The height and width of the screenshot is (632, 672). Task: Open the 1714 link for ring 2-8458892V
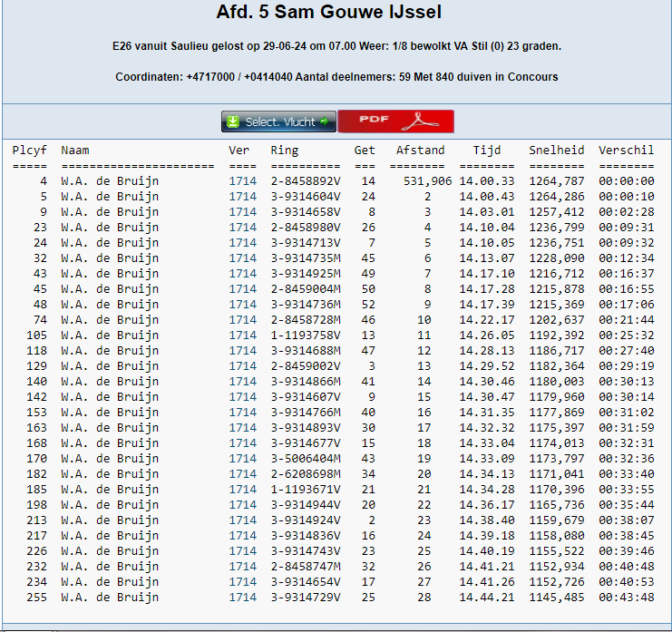point(242,181)
